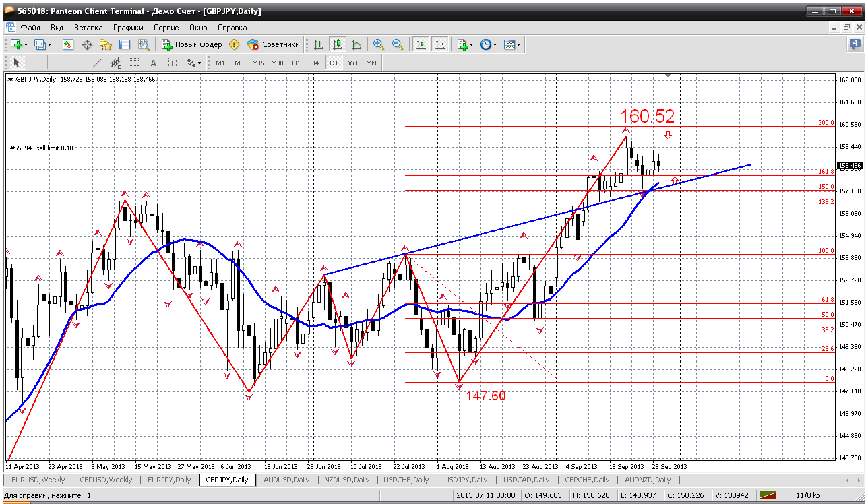This screenshot has height=504, width=868.
Task: Open the Market Watch window icon
Action: [68, 44]
